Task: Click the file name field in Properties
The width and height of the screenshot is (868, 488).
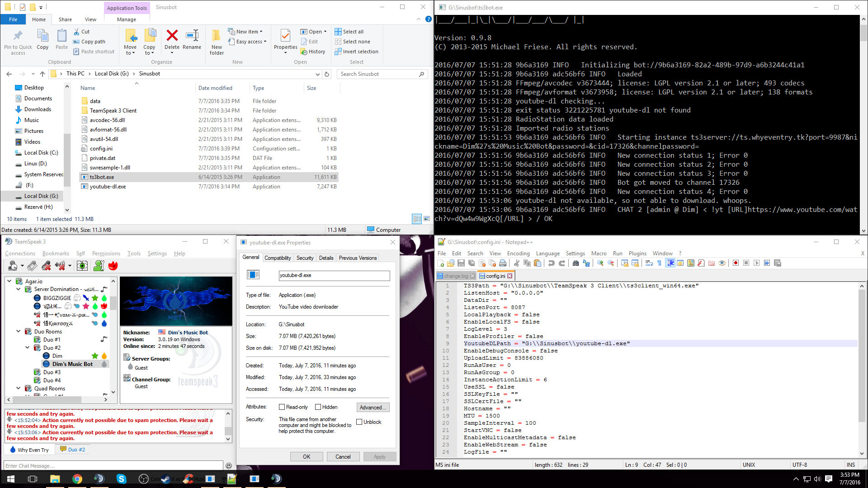Action: pos(334,275)
